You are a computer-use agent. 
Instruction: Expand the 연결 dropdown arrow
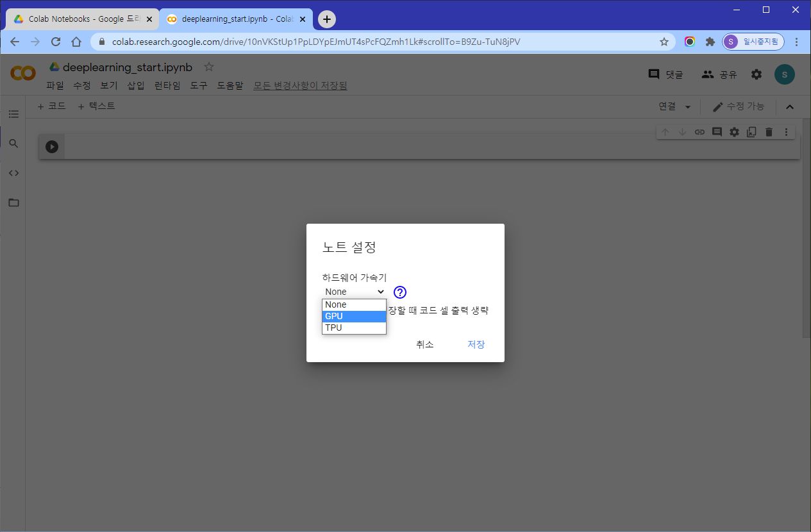coord(688,107)
